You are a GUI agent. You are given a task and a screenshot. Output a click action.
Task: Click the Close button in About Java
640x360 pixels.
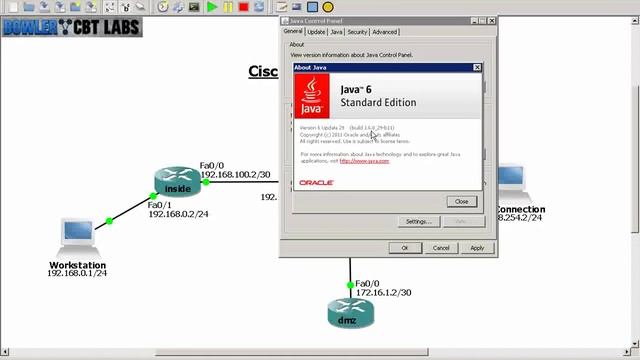462,202
